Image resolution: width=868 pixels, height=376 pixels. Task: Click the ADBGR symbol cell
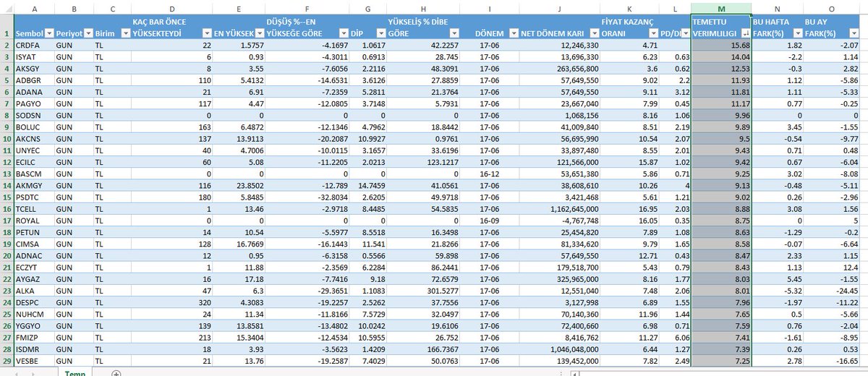pos(36,80)
